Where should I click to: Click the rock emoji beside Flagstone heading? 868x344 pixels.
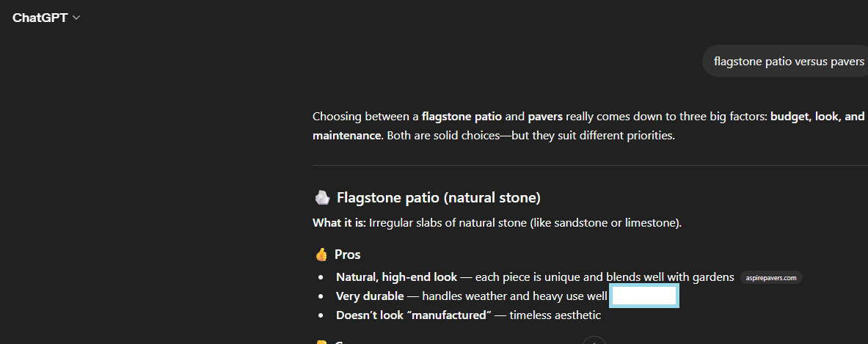pyautogui.click(x=321, y=197)
